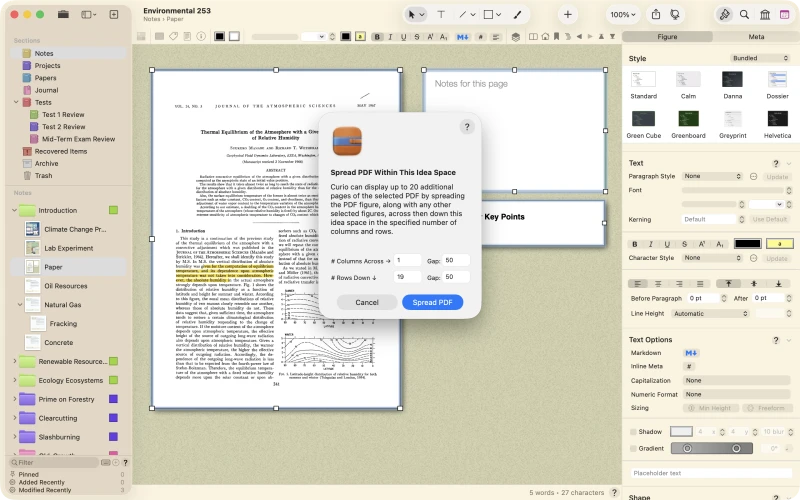Click the split view book icon
Image resolution: width=800 pixels, height=500 pixels.
pyautogui.click(x=533, y=37)
